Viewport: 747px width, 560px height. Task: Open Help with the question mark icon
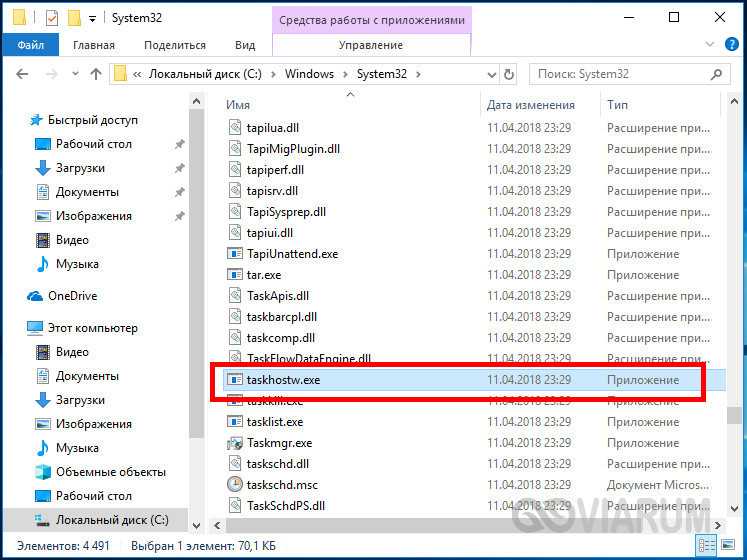pos(732,44)
